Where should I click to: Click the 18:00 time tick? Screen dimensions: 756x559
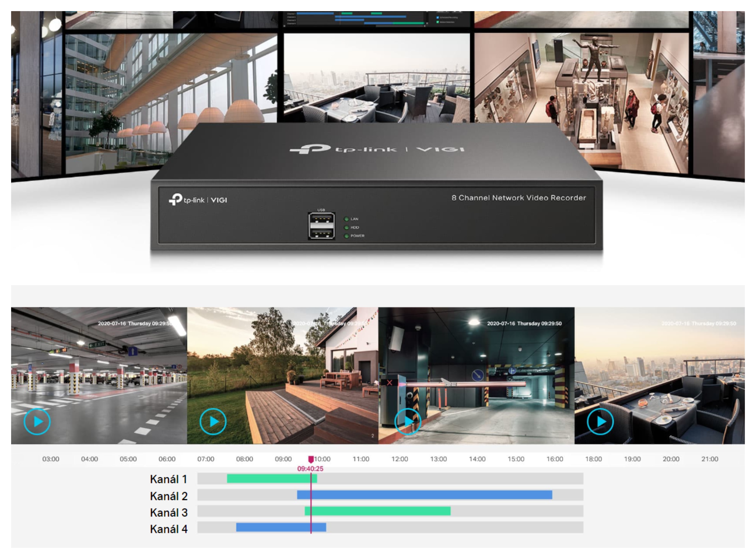click(x=593, y=459)
